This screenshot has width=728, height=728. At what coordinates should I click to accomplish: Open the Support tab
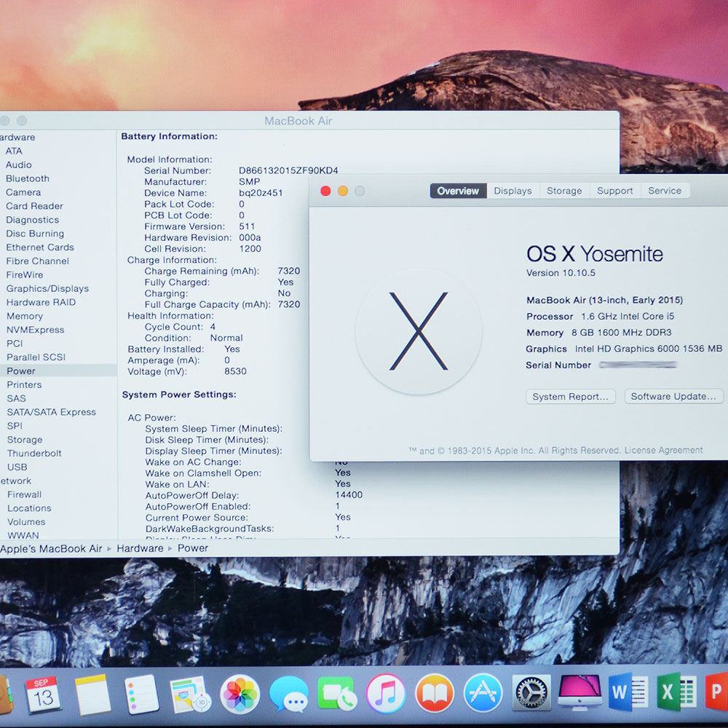coord(615,191)
